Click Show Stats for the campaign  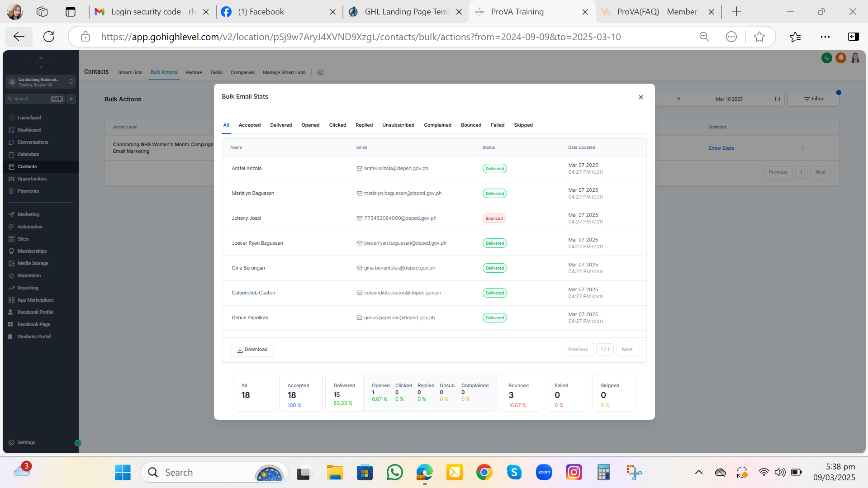(x=721, y=148)
